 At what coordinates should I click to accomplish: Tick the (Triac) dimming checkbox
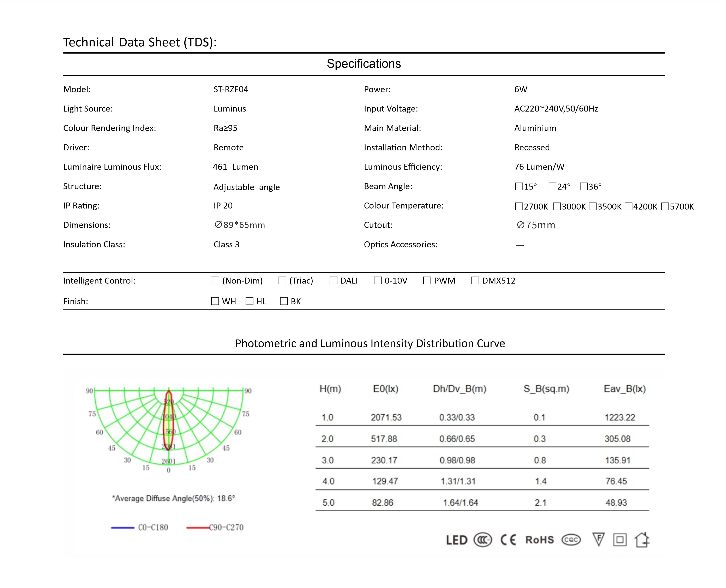282,281
